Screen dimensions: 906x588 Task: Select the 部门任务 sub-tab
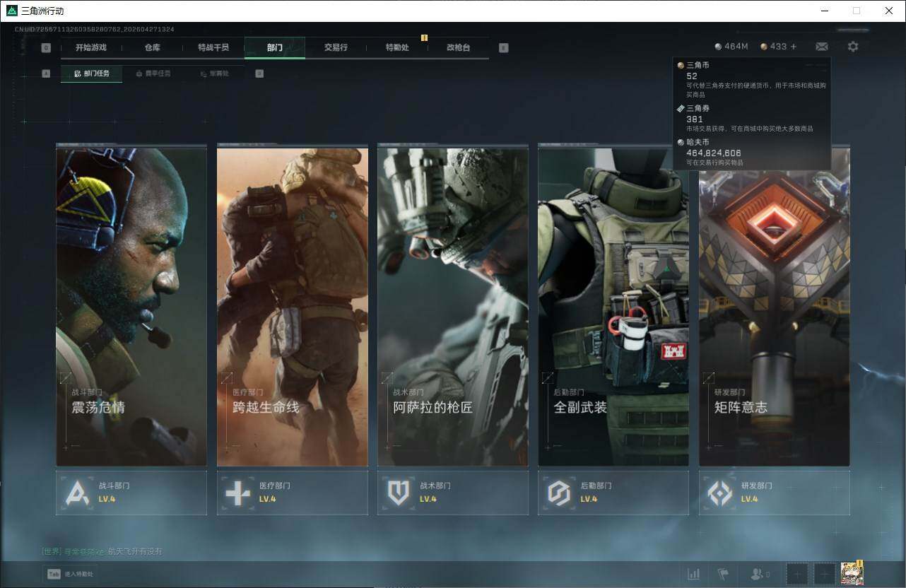[91, 73]
